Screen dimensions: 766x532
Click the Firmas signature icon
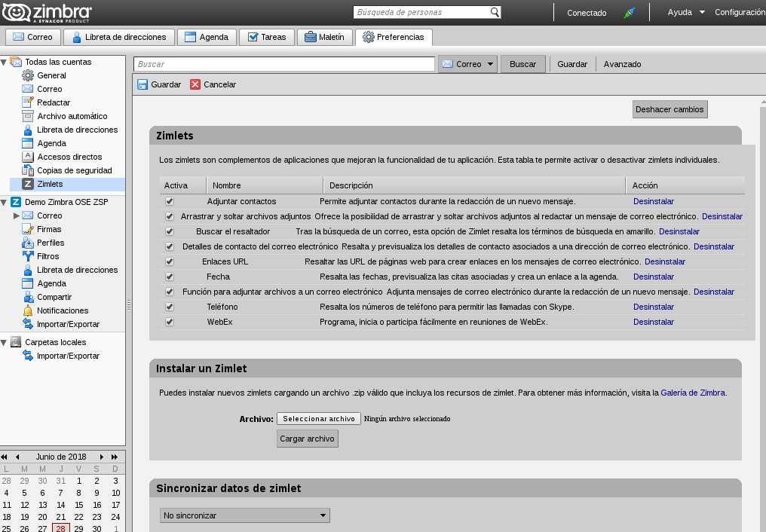pos(28,229)
